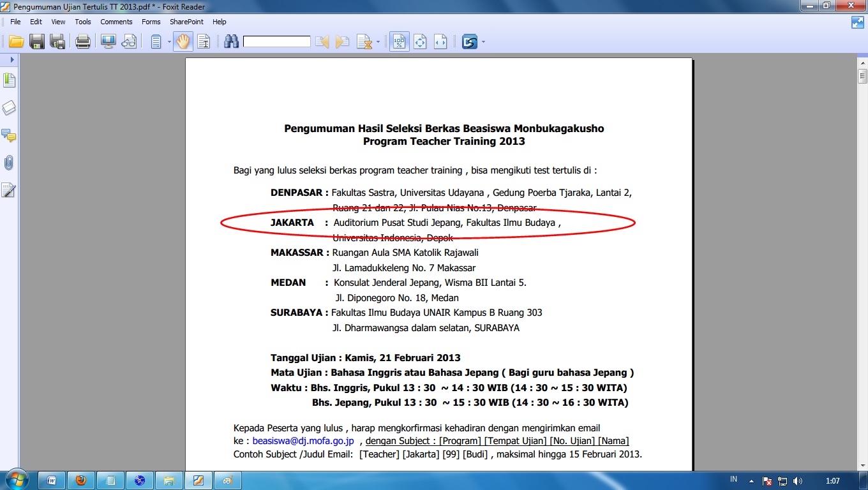Screen dimensions: 868x490
Task: Click the word 'SURABAYA :' label
Action: click(299, 313)
